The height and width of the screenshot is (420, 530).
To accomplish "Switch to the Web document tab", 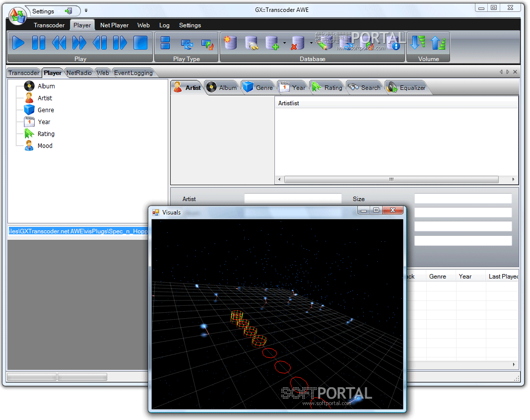I will [103, 72].
